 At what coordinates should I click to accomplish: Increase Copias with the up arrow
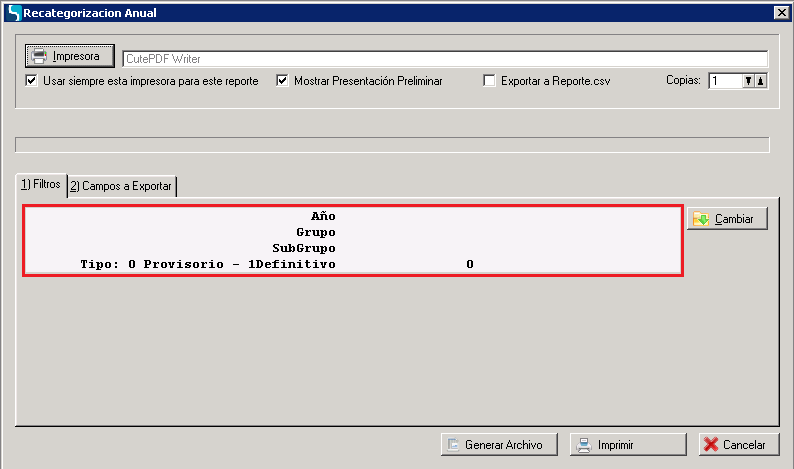[761, 81]
